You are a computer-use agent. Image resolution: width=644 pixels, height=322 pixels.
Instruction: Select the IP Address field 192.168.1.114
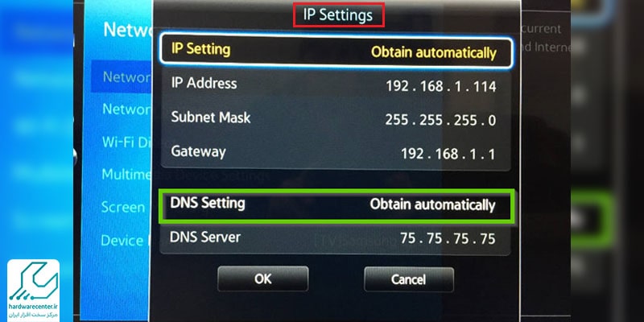coord(440,86)
